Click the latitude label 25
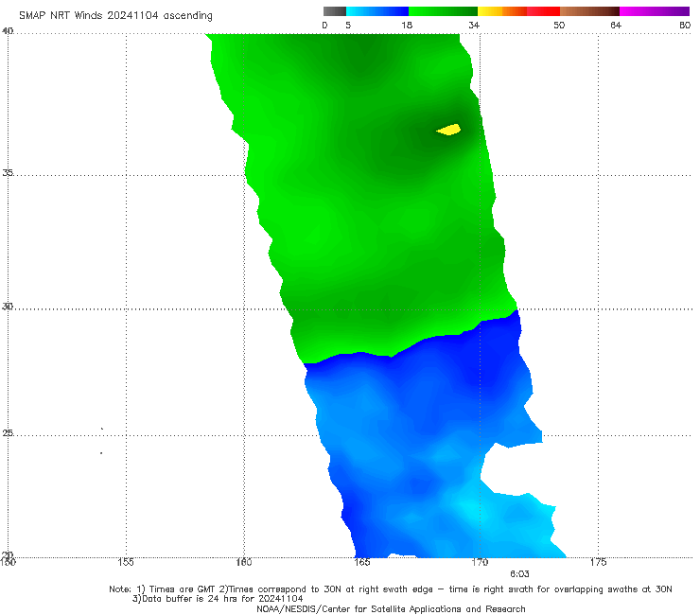Screen dimensions: 700x615 8,432
